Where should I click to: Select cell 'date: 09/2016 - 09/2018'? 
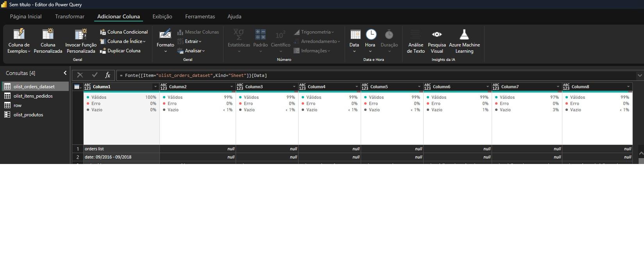[x=122, y=157]
